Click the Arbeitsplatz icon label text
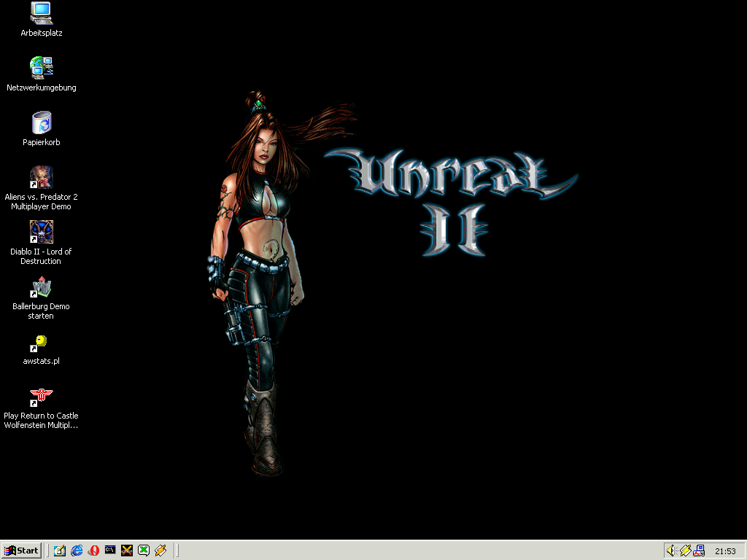 pos(42,33)
